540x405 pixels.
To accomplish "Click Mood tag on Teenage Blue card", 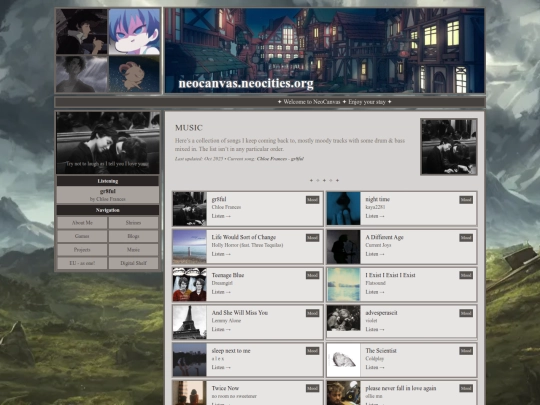I will (312, 275).
